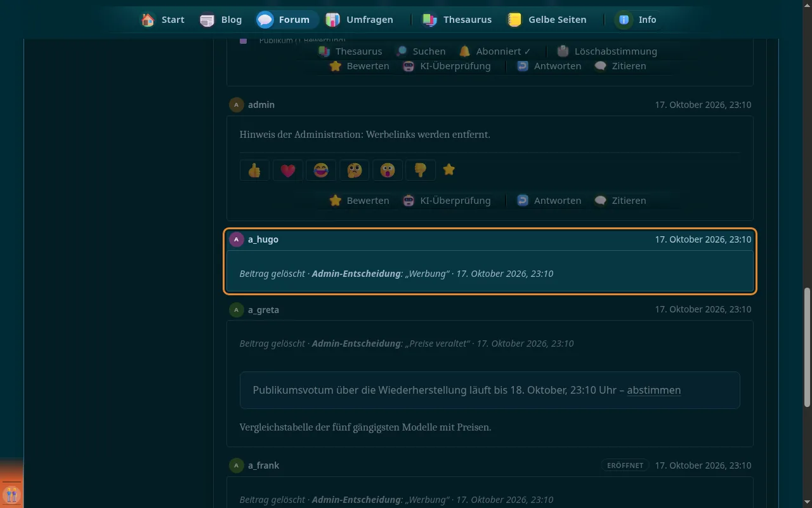The height and width of the screenshot is (508, 812).
Task: Click Zitieren under admin's post
Action: (x=620, y=201)
